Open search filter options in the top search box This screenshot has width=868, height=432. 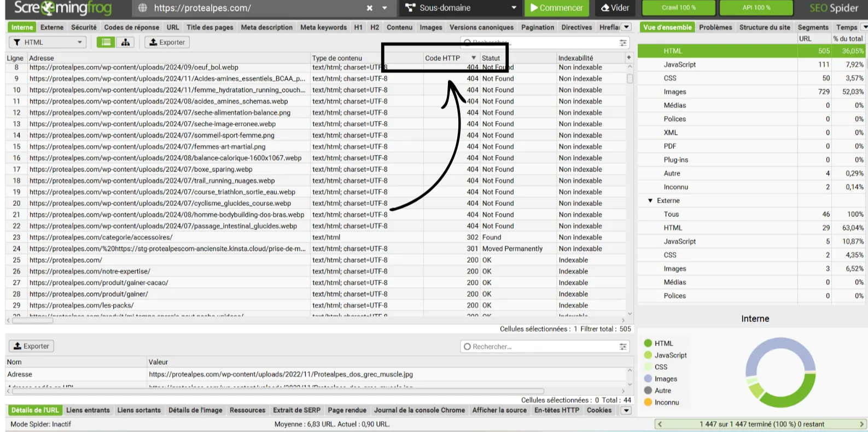point(623,43)
